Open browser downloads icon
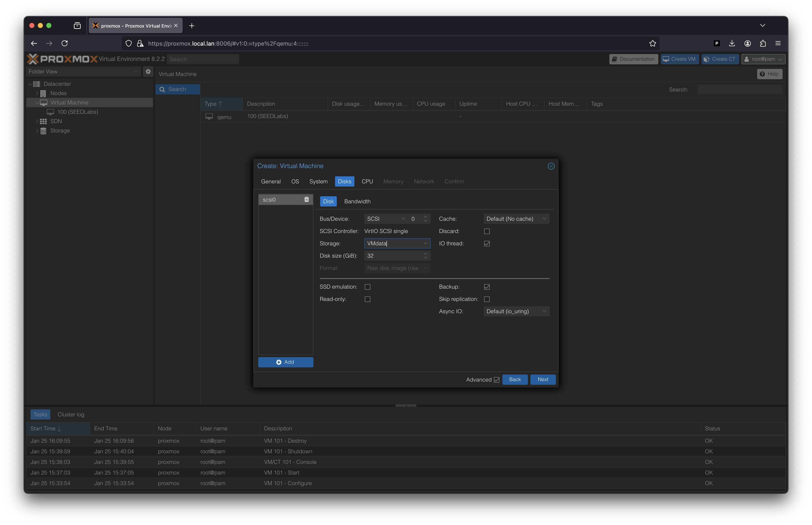This screenshot has width=812, height=525. [732, 43]
